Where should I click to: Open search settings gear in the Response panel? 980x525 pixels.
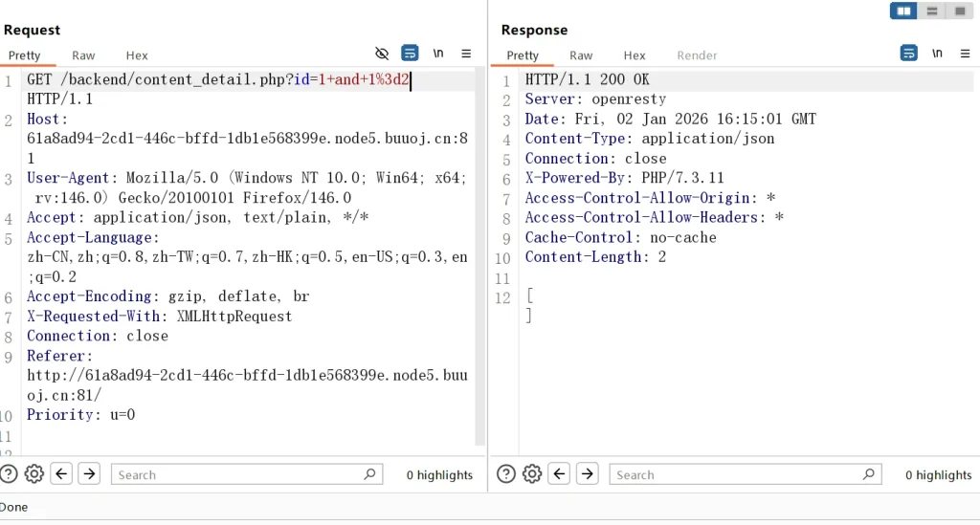(533, 473)
